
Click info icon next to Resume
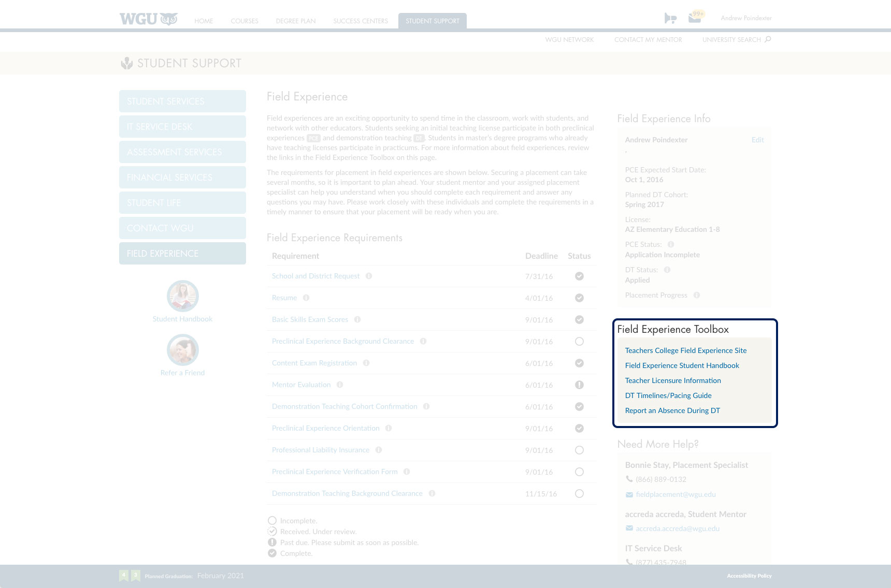tap(306, 298)
